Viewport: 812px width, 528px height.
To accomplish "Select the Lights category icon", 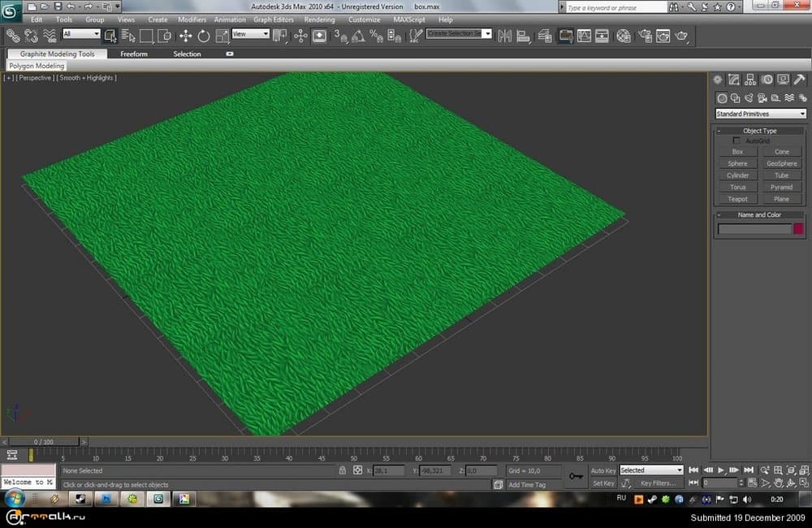I will point(749,98).
